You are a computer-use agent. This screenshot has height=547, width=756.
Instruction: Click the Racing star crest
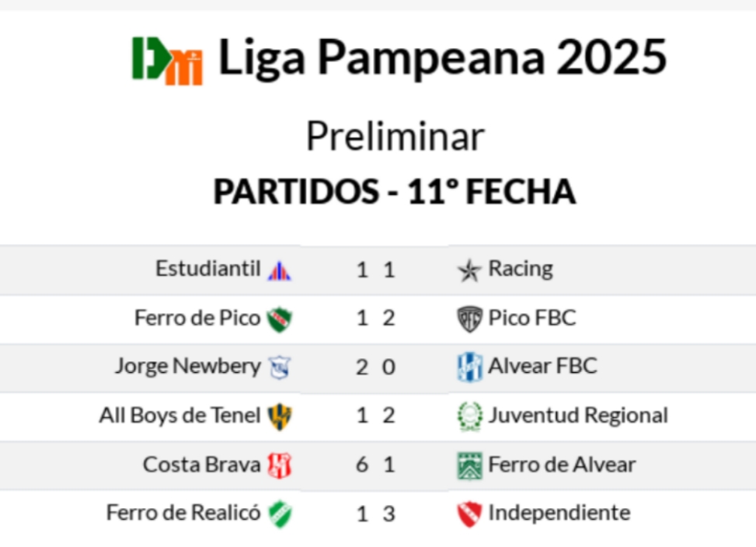[469, 270]
